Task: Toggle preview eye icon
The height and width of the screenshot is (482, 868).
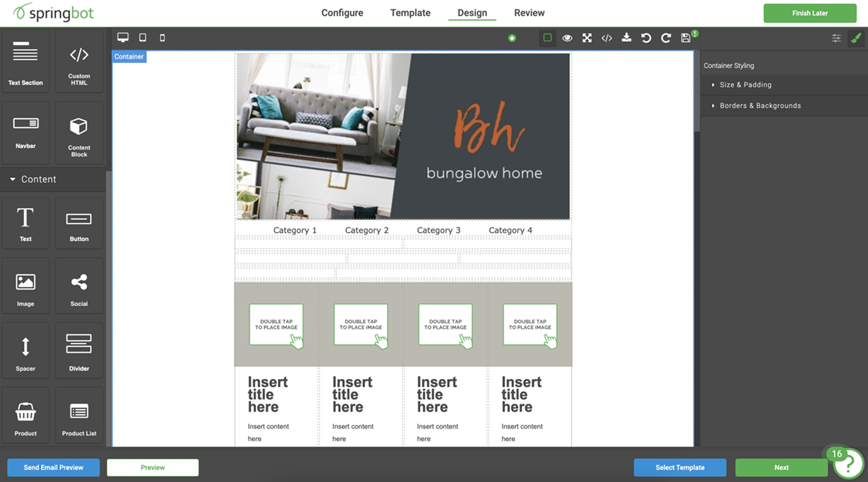Action: pyautogui.click(x=567, y=38)
